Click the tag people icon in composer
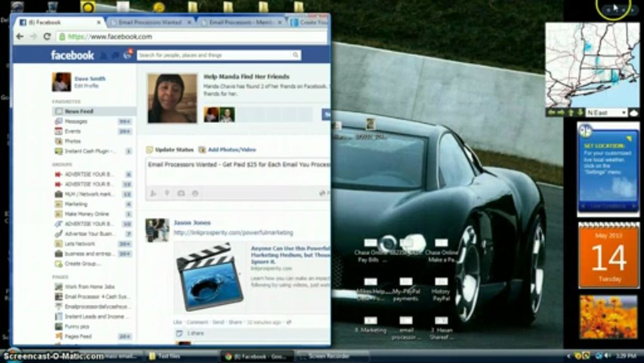This screenshot has height=363, width=644. point(153,193)
